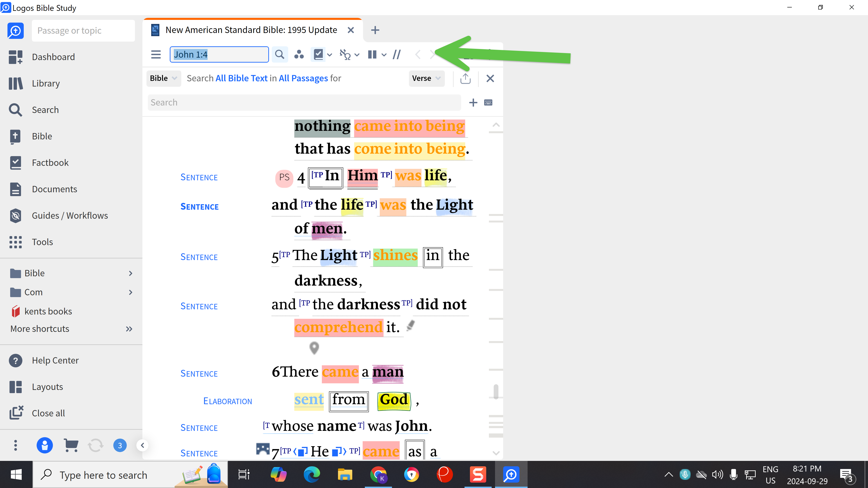This screenshot has height=488, width=868.
Task: Open the Bible search type dropdown
Action: pyautogui.click(x=163, y=78)
